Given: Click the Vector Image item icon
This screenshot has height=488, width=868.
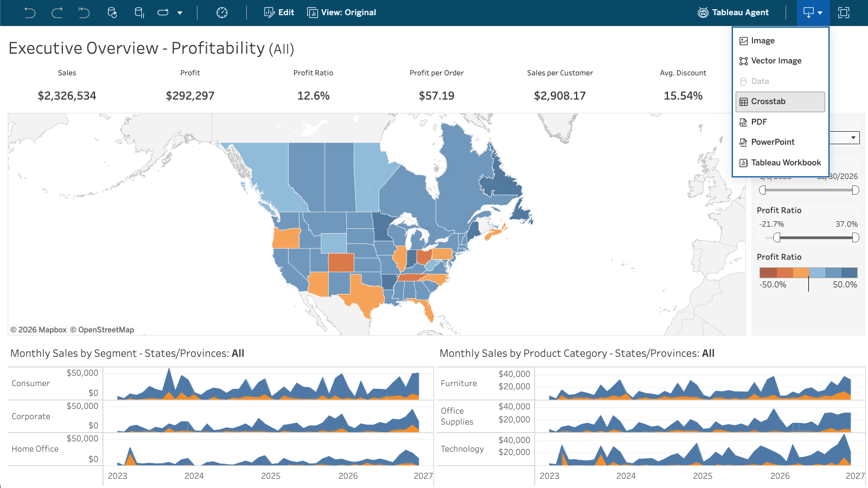Looking at the screenshot, I should point(743,61).
